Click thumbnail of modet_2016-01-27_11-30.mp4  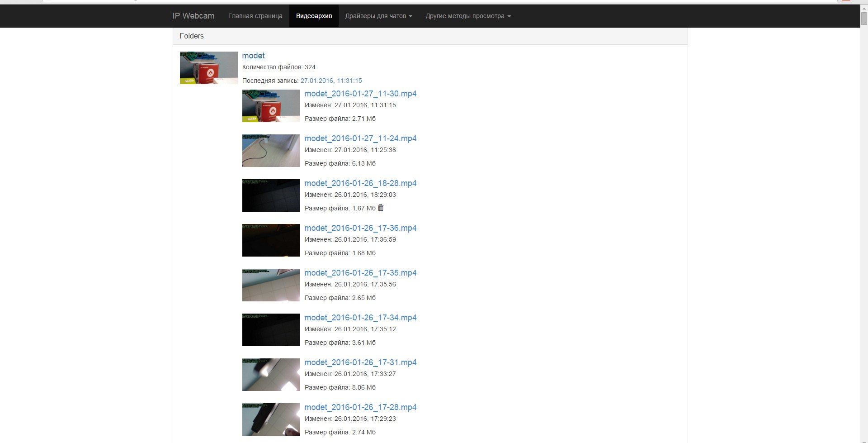pyautogui.click(x=271, y=106)
